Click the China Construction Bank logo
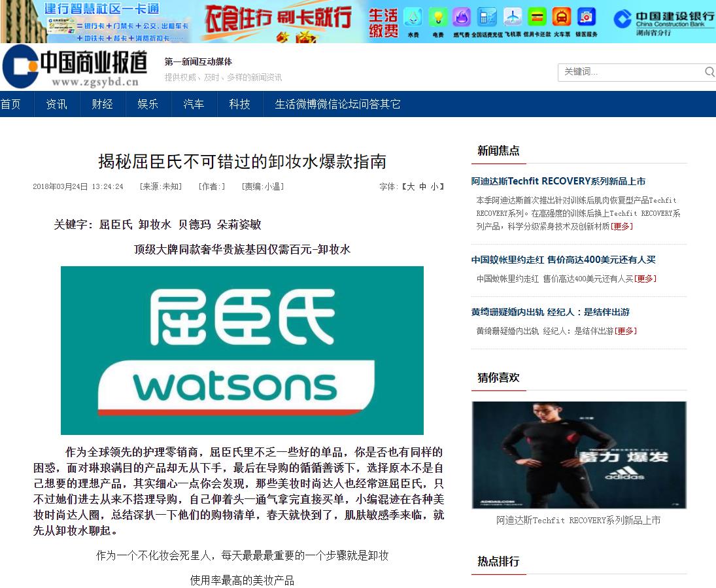The width and height of the screenshot is (716, 588). 664,22
